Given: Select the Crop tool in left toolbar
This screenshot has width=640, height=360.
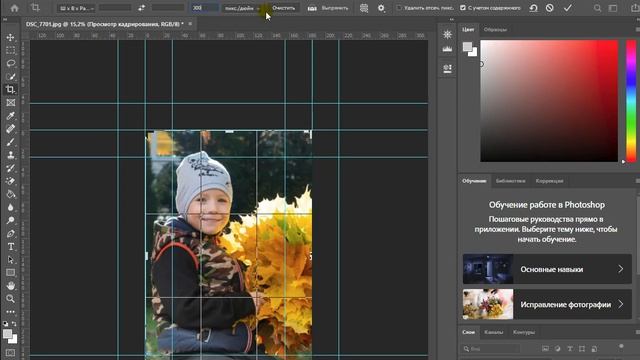Looking at the screenshot, I should pos(11,89).
